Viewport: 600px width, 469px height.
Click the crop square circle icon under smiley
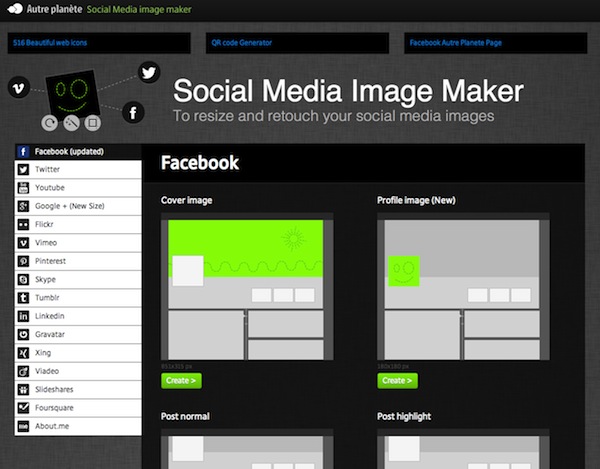click(93, 123)
